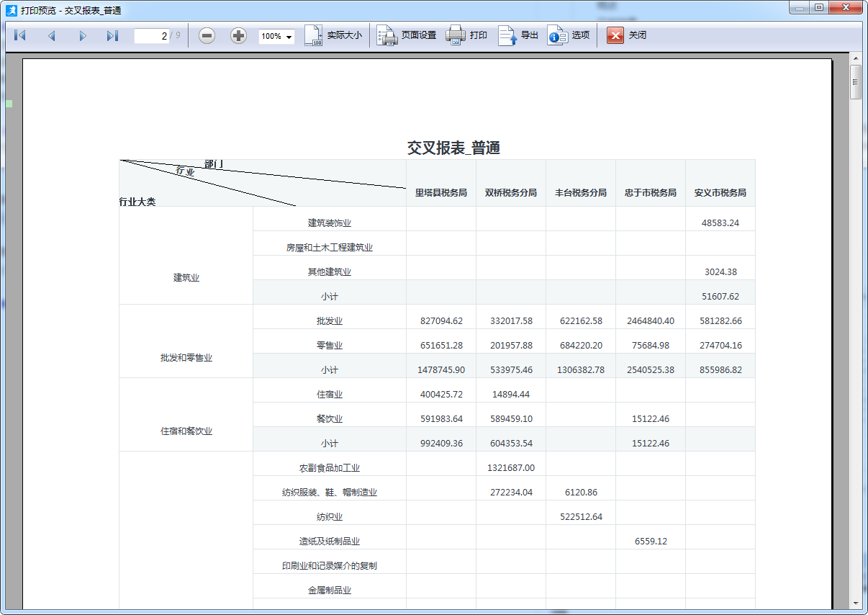Screen dimensions: 868x615
Task: Open the 100% zoom level dropdown
Action: [277, 36]
